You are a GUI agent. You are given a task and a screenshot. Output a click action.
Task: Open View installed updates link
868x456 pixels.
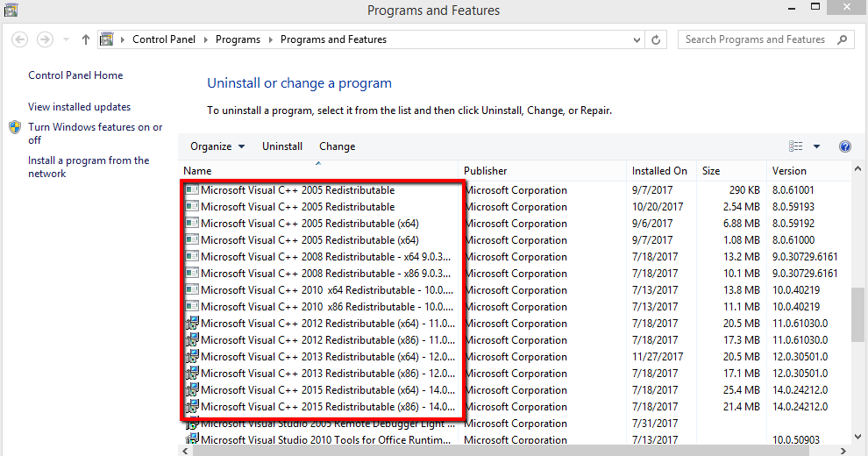pyautogui.click(x=79, y=107)
